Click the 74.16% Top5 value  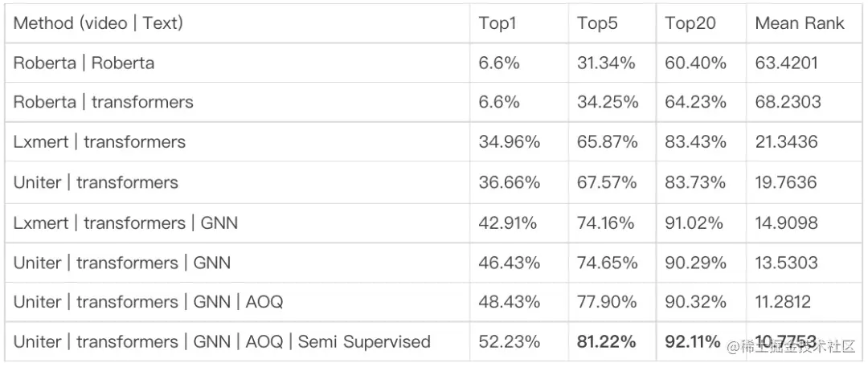click(606, 222)
